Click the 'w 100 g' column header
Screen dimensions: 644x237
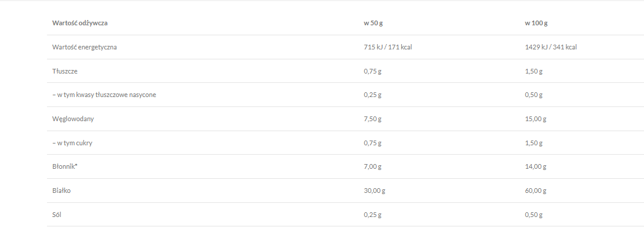pos(536,24)
